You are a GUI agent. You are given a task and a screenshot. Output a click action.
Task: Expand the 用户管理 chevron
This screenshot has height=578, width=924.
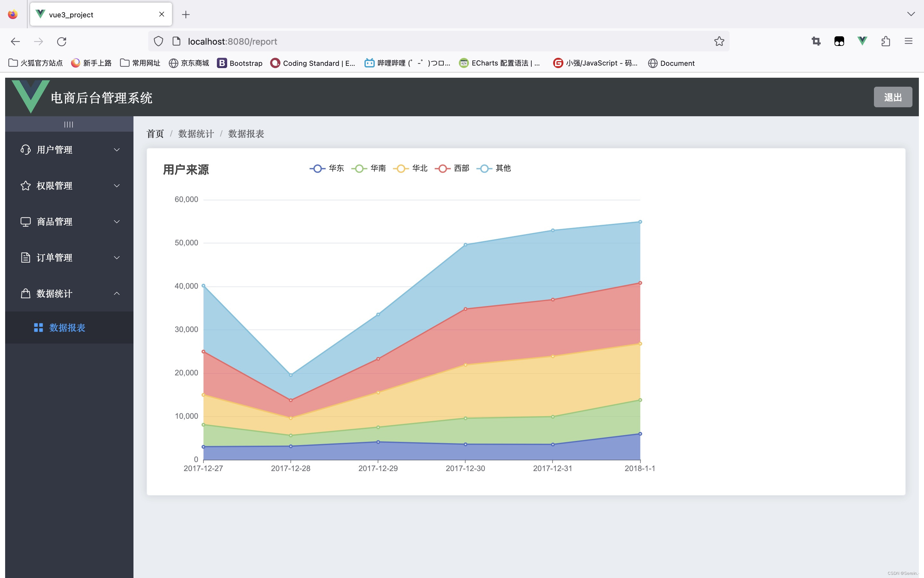pos(117,150)
